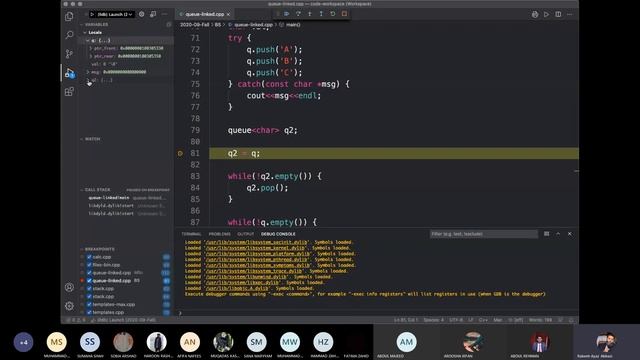Click Spaces: 4 indentation in status bar
The height and width of the screenshot is (360, 640).
433,320
